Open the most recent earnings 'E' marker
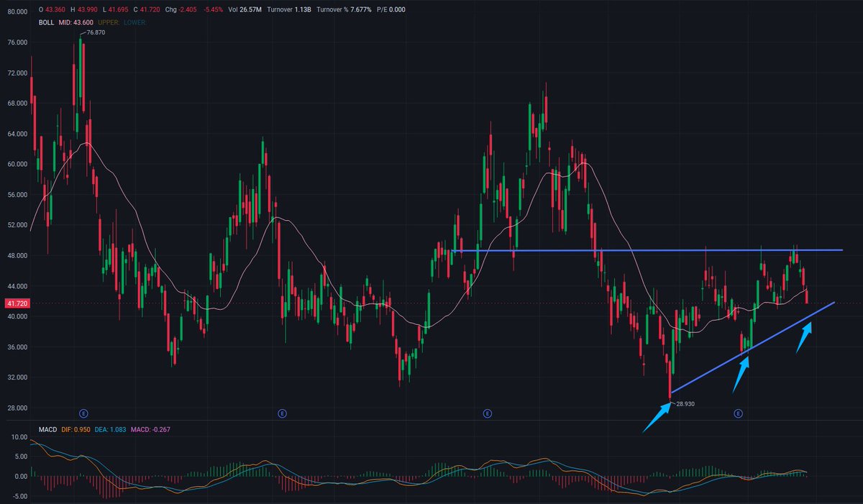Image resolution: width=863 pixels, height=504 pixels. [737, 413]
